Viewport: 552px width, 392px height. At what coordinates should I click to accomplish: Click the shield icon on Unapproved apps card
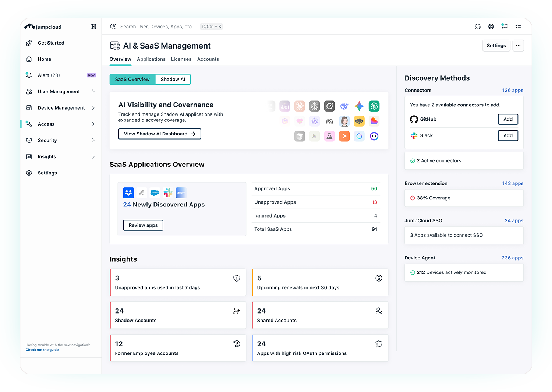pos(237,278)
